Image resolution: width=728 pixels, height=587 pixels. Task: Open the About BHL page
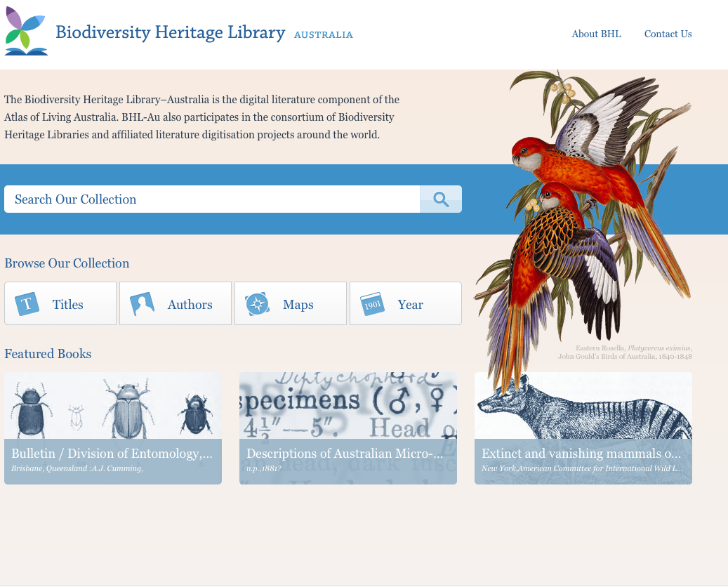[596, 34]
